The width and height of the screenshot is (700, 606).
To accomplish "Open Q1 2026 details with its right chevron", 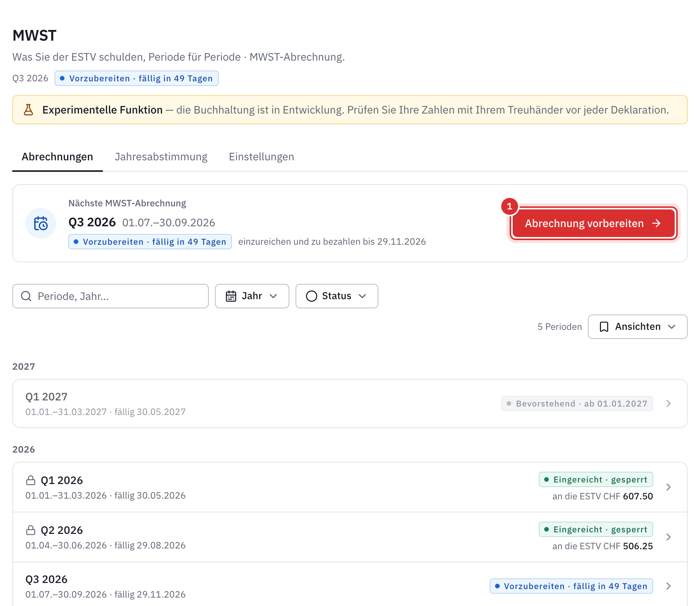I will 669,487.
